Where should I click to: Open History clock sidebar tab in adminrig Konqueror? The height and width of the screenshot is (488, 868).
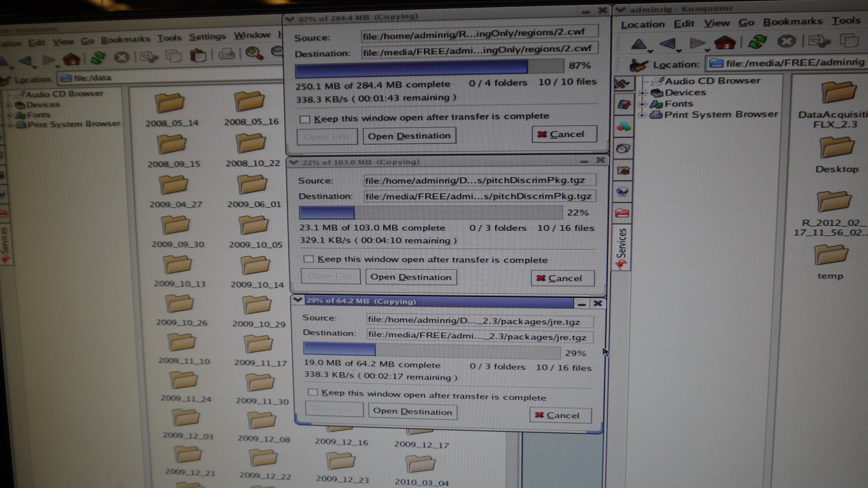pyautogui.click(x=623, y=148)
